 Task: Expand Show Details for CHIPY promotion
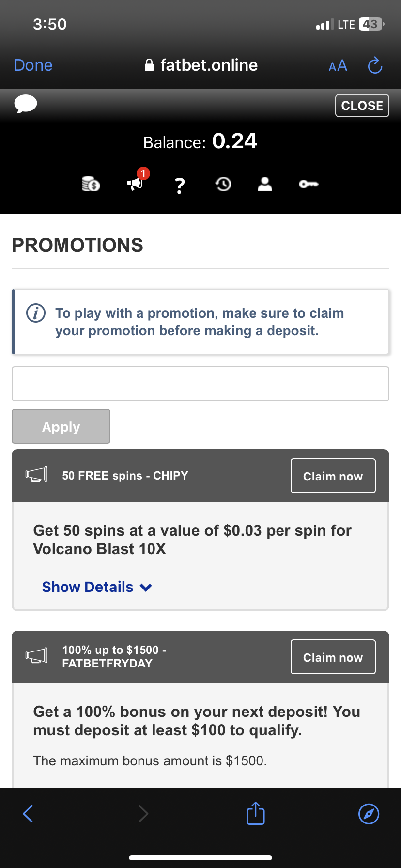click(x=88, y=587)
